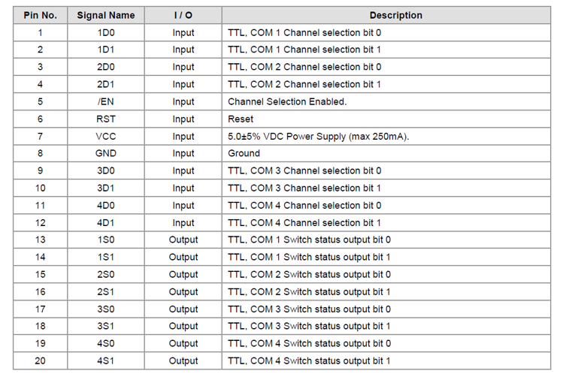Screen dimensions: 572x392
Task: Click COM 4 Channel selection bit 1 text
Action: coord(316,222)
